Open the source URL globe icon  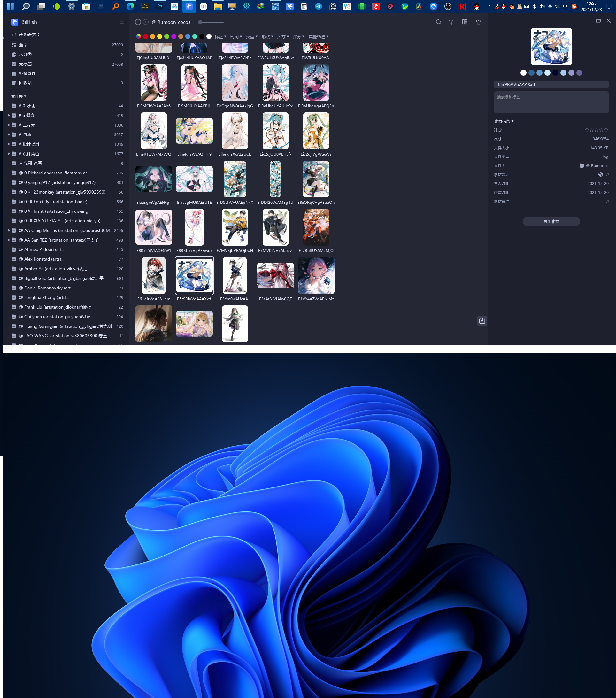[x=600, y=174]
